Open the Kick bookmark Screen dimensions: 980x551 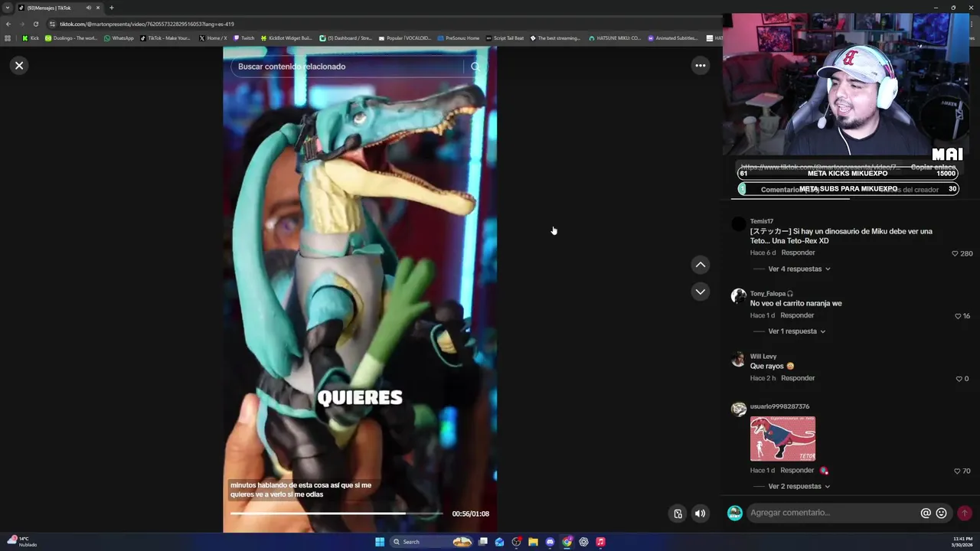pyautogui.click(x=31, y=38)
